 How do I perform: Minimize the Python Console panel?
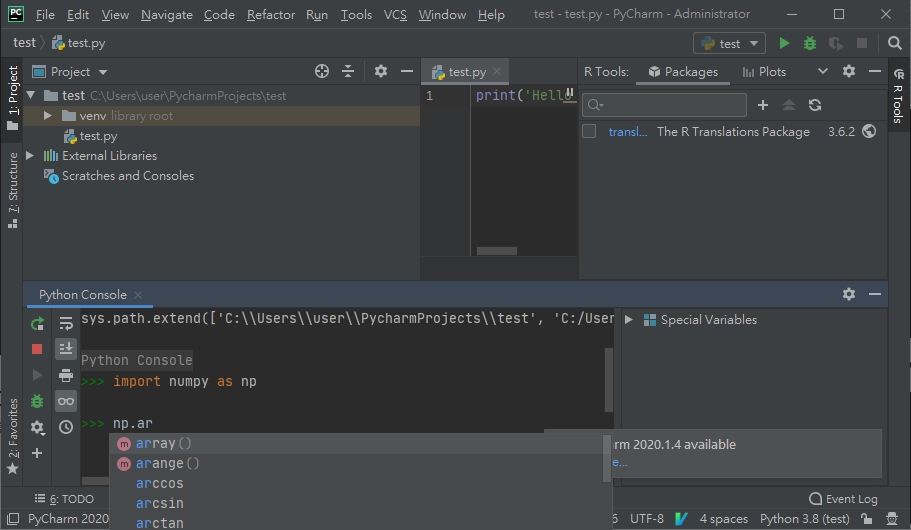pos(875,294)
